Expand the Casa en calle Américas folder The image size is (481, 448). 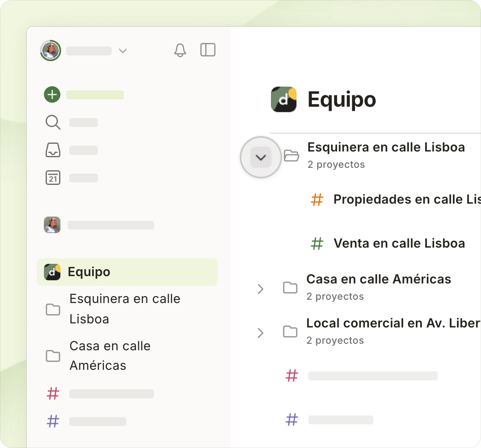(x=260, y=289)
